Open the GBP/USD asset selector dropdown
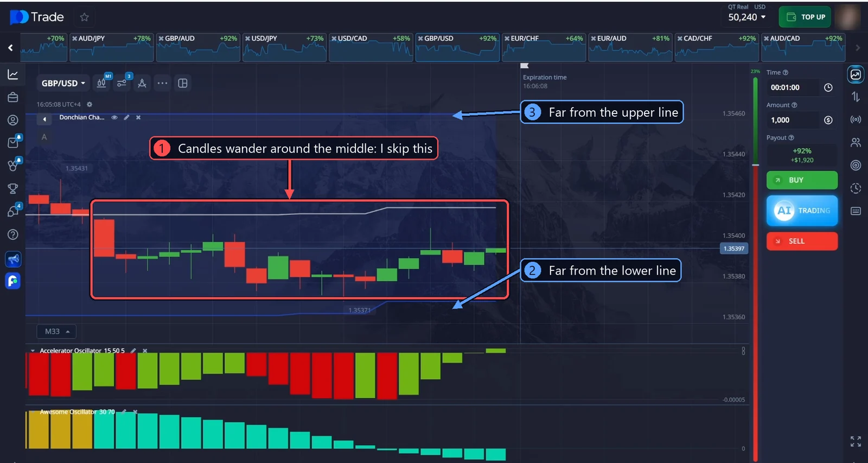The height and width of the screenshot is (463, 868). point(63,83)
